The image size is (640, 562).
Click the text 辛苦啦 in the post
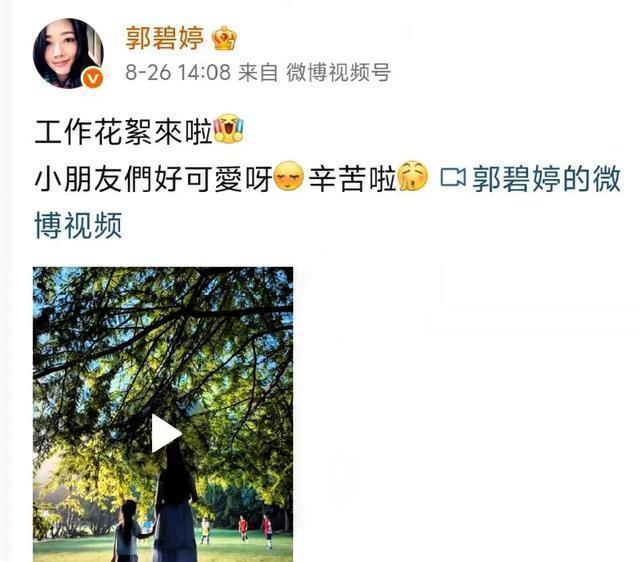pyautogui.click(x=353, y=179)
